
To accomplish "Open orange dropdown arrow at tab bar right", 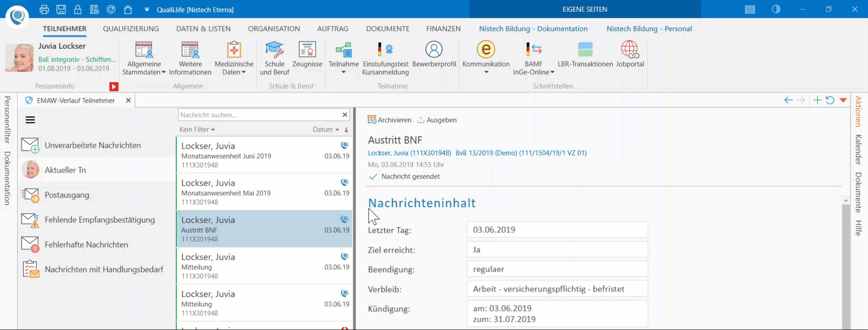I will 843,100.
